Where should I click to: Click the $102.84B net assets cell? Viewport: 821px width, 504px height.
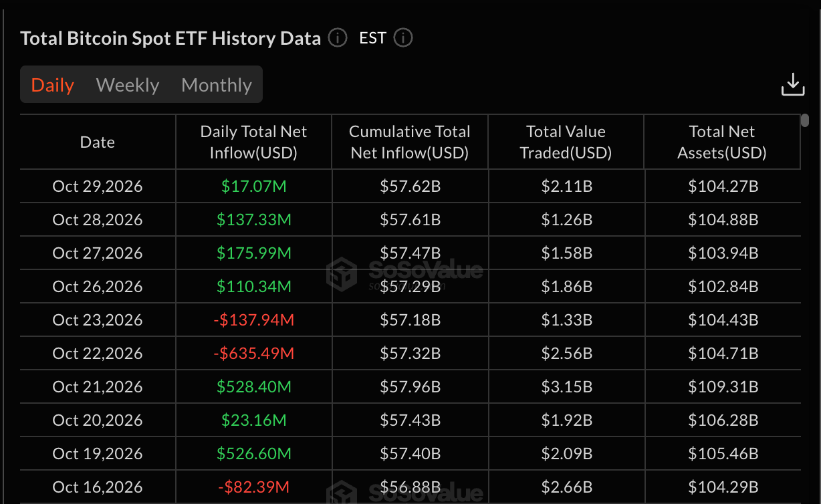pyautogui.click(x=723, y=286)
